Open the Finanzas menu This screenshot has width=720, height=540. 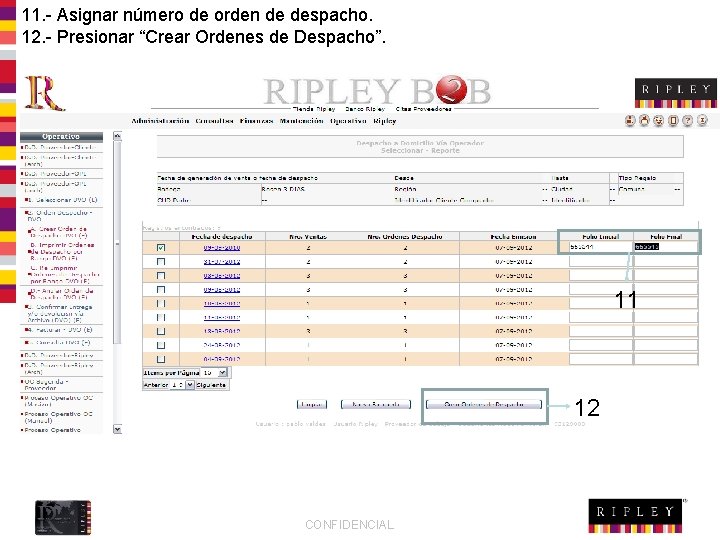coord(256,121)
